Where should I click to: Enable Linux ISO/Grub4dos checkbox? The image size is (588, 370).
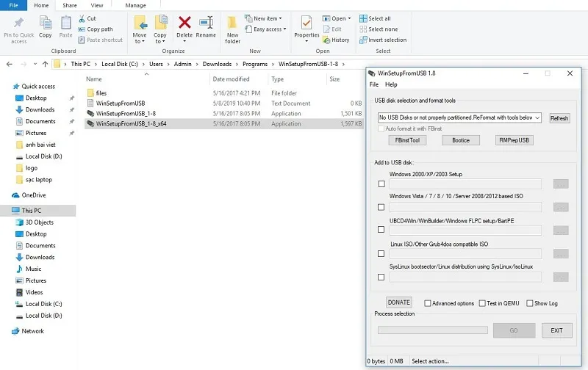tap(381, 253)
